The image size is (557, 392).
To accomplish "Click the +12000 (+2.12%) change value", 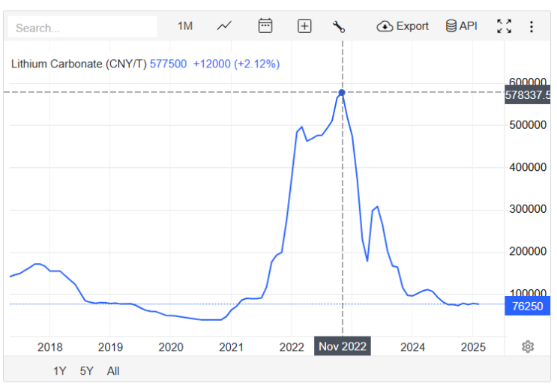I will pos(236,64).
